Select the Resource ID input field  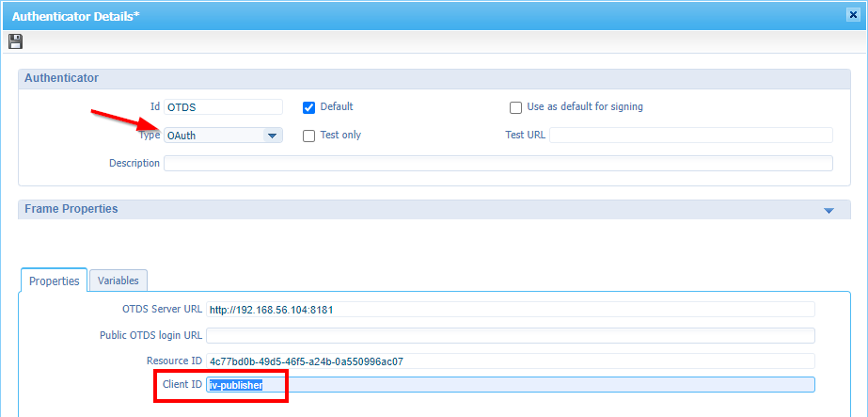510,361
